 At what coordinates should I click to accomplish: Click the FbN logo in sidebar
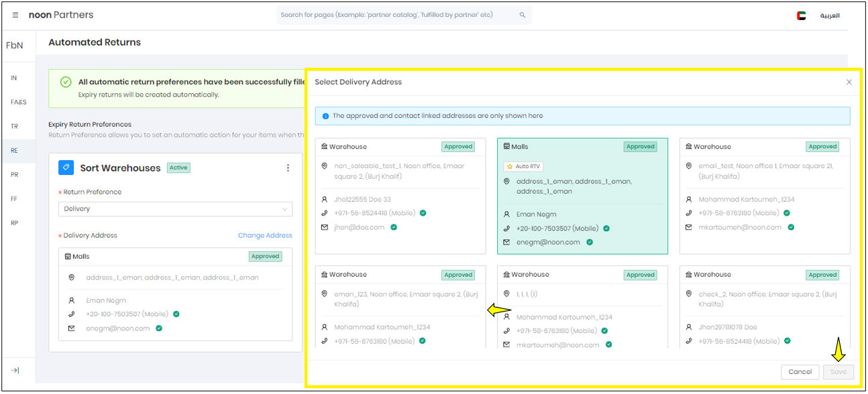tap(15, 46)
